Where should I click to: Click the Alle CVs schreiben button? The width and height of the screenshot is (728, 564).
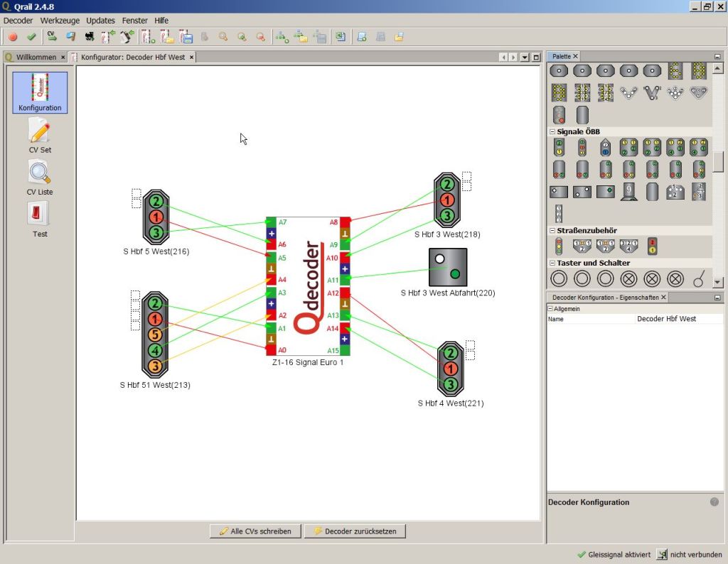coord(255,531)
